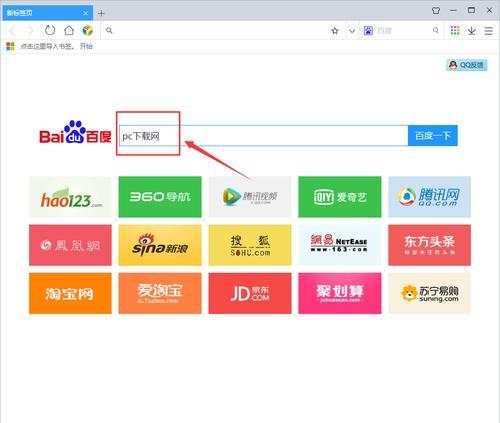Open the 搜狐 SOHU.com tile
Image resolution: width=500 pixels, height=423 pixels.
(x=250, y=245)
